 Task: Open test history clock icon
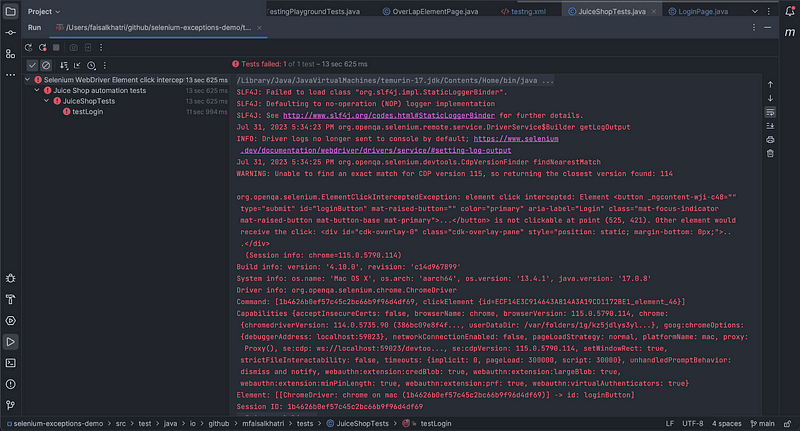pos(91,65)
